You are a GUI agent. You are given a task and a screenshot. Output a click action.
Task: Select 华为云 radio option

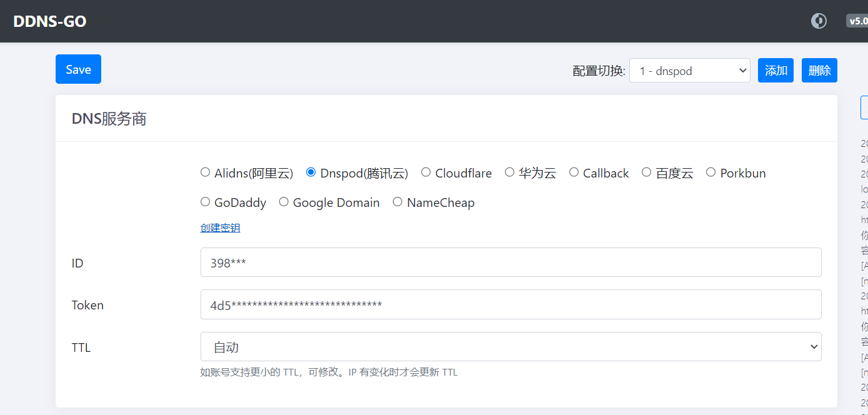coord(509,172)
